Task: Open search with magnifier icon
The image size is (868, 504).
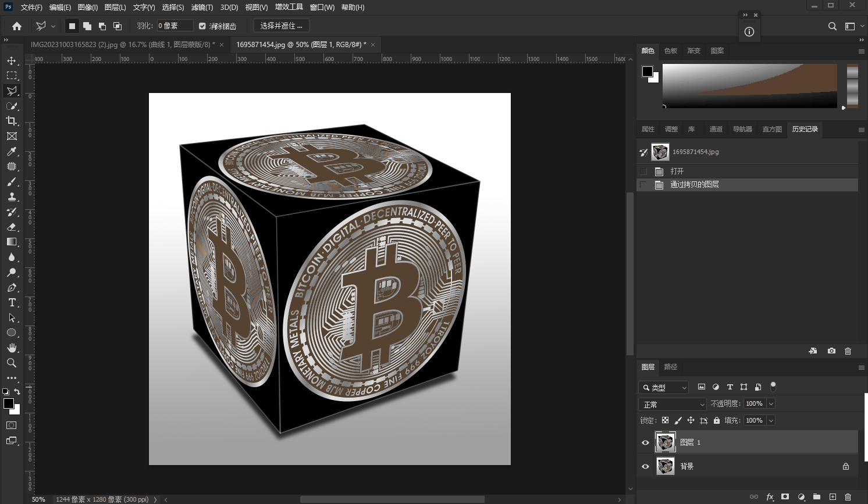Action: pos(833,26)
